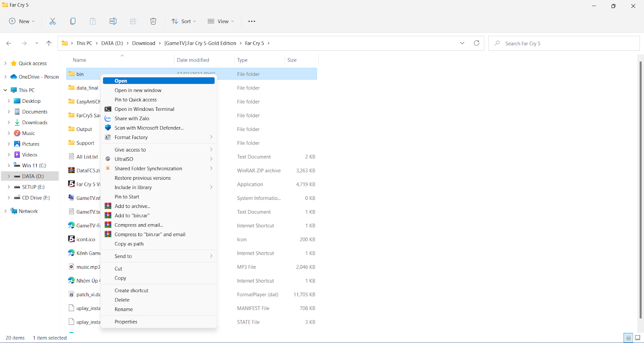Switch to large thumbnails view icon in status bar
644x343 pixels.
click(x=638, y=338)
